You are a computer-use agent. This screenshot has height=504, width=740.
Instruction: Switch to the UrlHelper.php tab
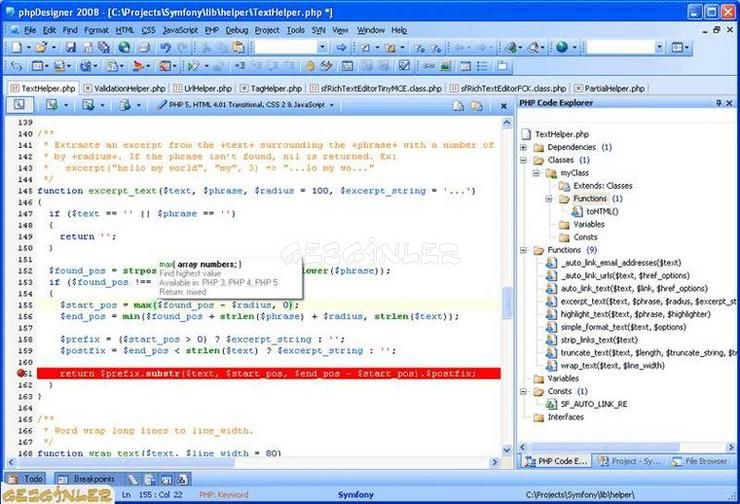202,88
